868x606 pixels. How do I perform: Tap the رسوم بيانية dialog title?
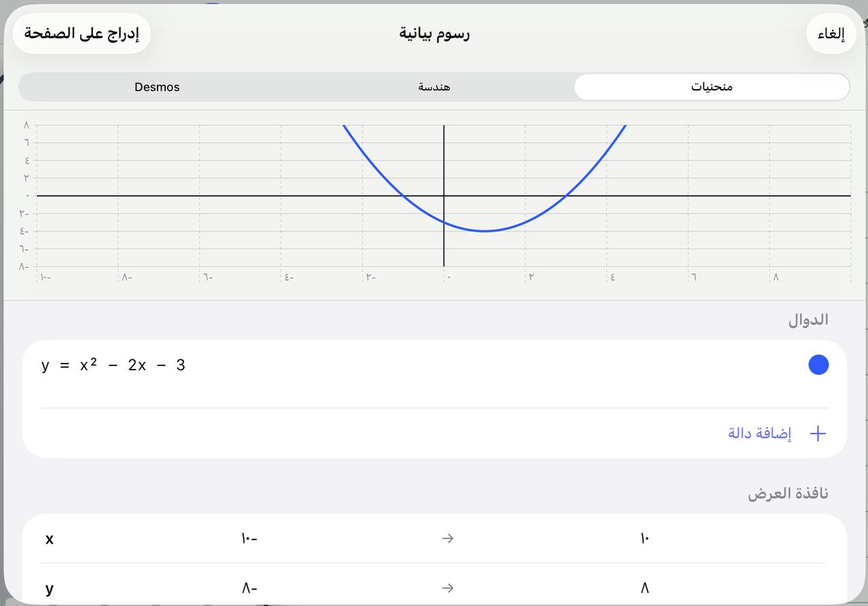pyautogui.click(x=435, y=33)
